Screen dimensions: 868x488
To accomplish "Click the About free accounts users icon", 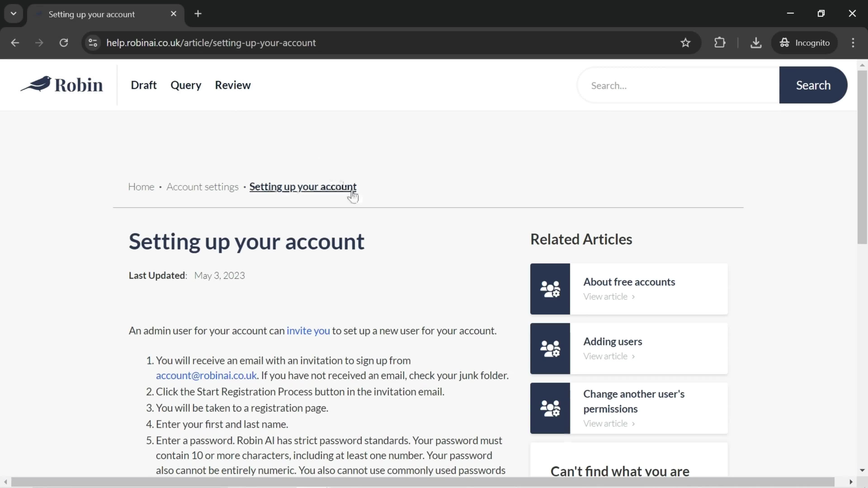I will point(550,289).
